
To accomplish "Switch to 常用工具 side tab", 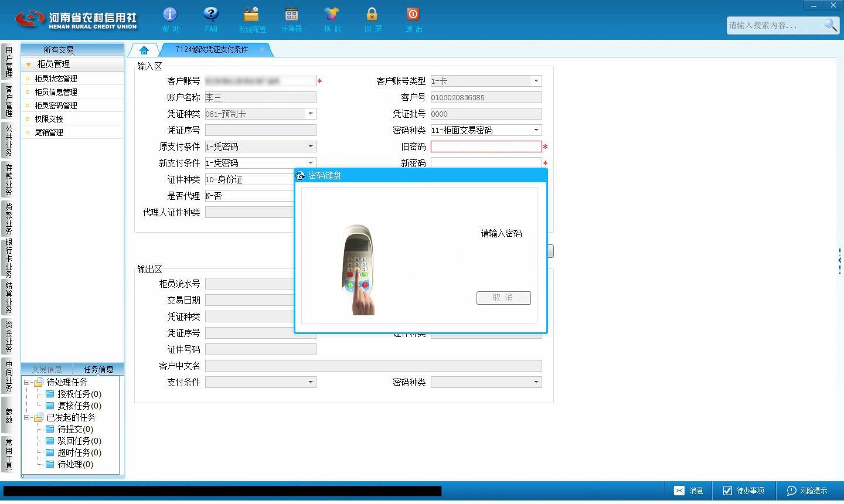I will point(8,454).
